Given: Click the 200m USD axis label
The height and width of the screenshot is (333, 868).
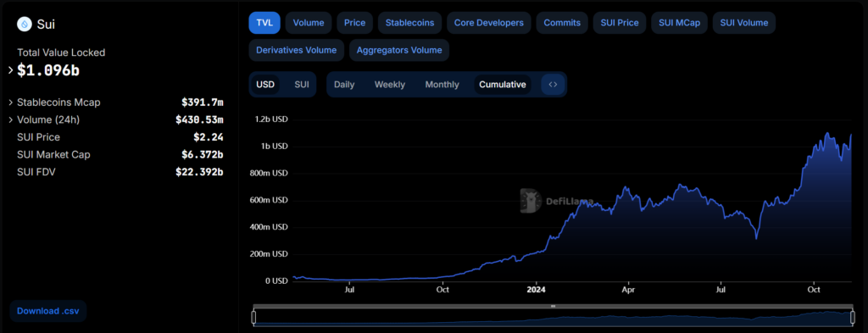Looking at the screenshot, I should [269, 254].
